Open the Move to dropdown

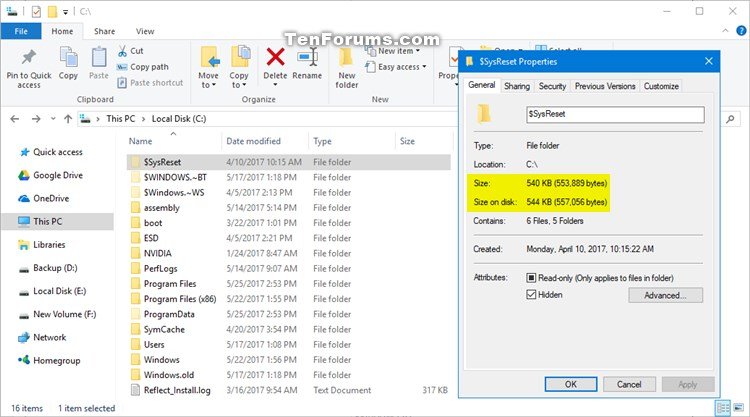tap(209, 80)
